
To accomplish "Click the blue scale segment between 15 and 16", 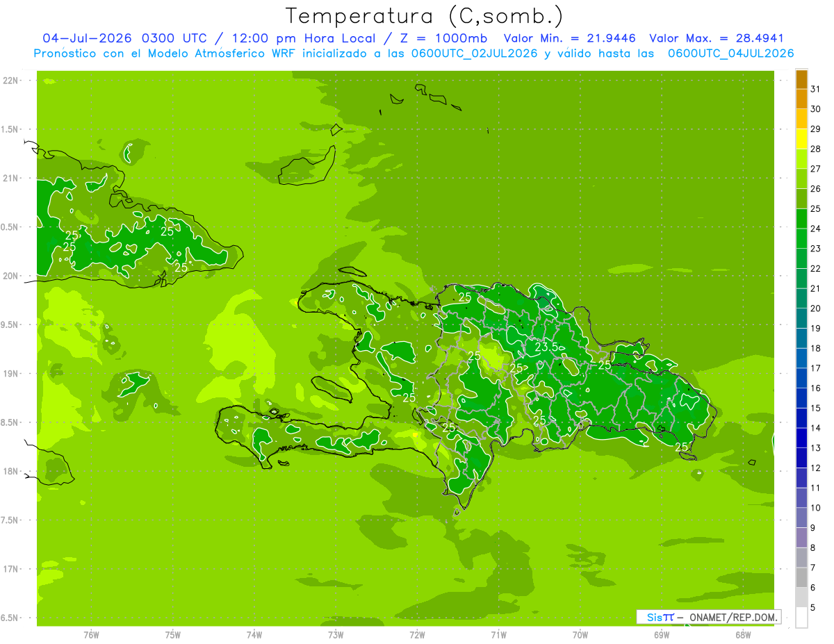I will coord(801,397).
